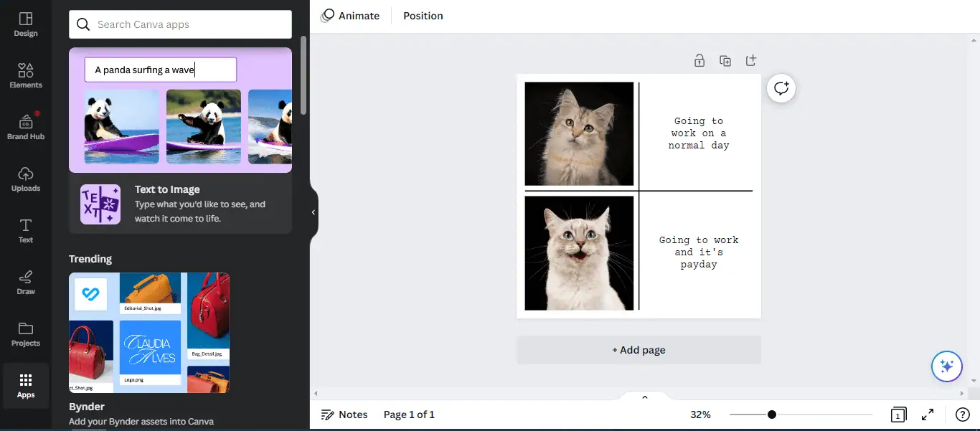Select the Text sidebar tool
Screen dimensions: 980x431
pos(26,229)
